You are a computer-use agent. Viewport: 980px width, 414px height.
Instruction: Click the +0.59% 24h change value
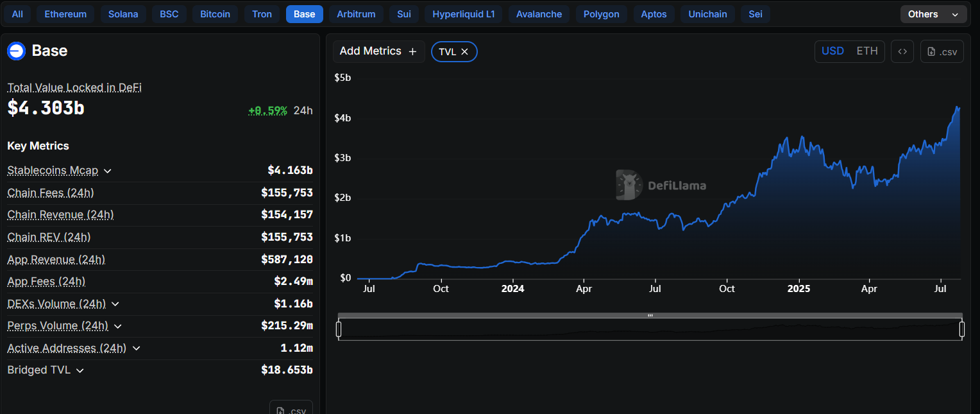(x=268, y=110)
